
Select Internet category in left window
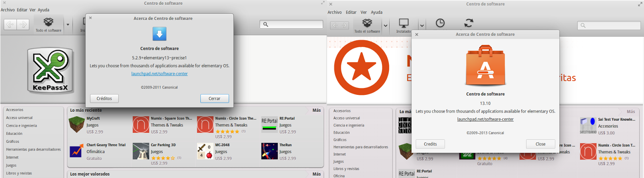[12, 157]
